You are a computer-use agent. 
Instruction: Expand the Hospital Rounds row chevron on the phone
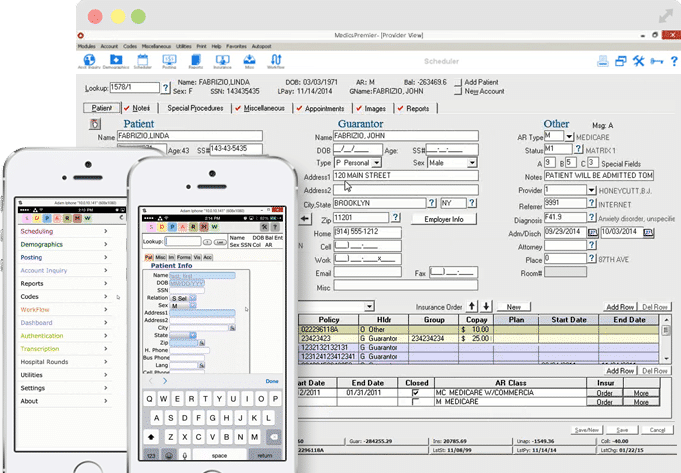click(x=106, y=361)
